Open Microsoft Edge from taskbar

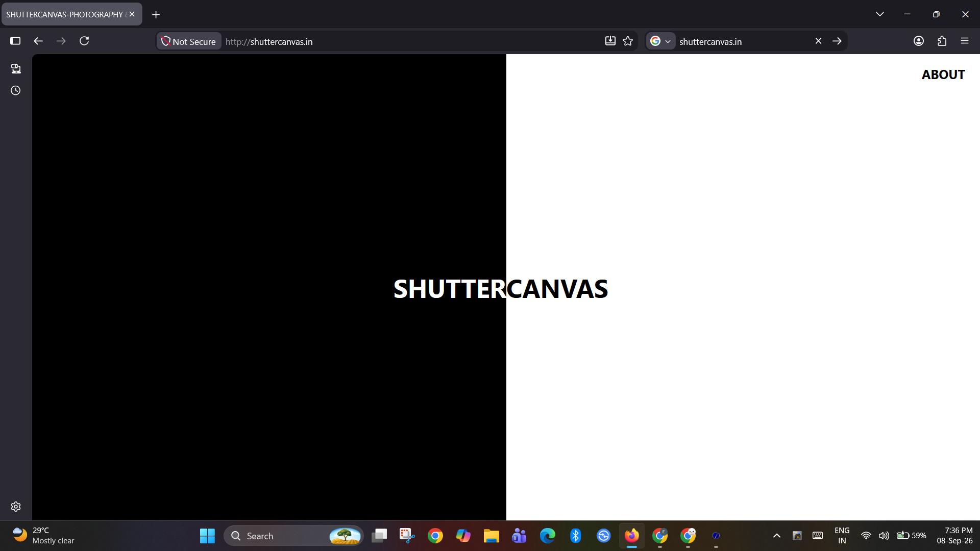[547, 536]
